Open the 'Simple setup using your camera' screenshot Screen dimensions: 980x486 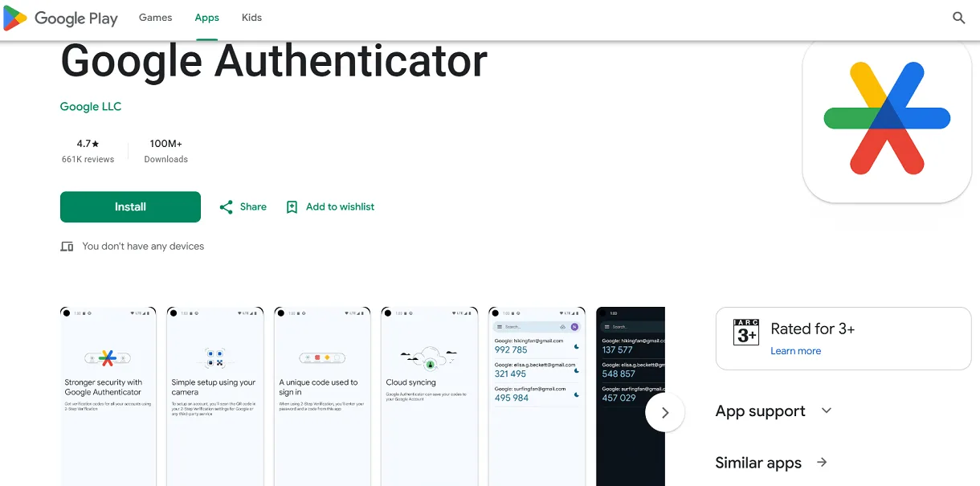pyautogui.click(x=215, y=397)
